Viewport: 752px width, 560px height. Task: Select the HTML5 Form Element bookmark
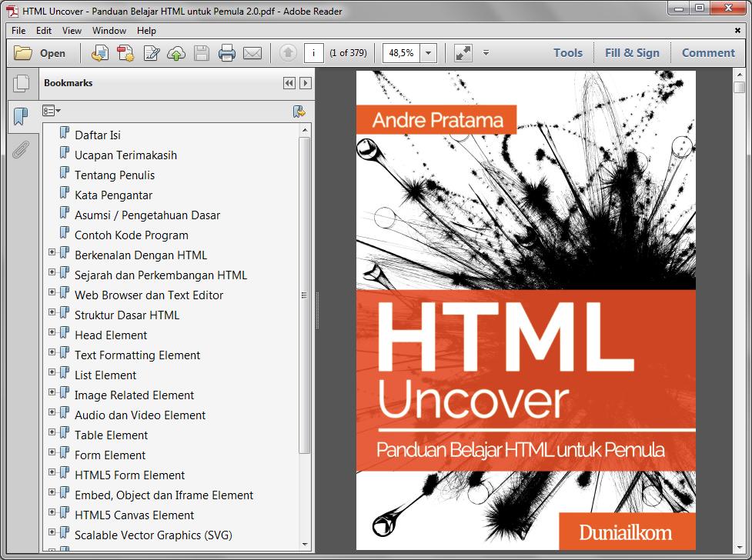[x=129, y=475]
